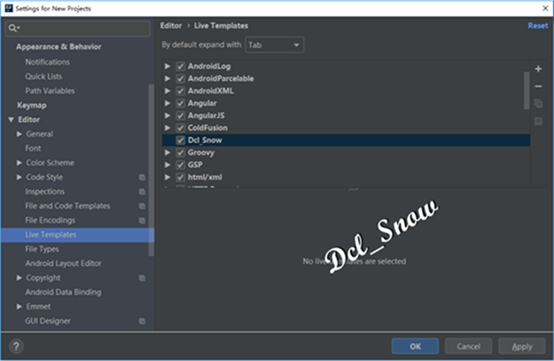Select Live Templates in the tree
This screenshot has width=554, height=361.
point(77,235)
